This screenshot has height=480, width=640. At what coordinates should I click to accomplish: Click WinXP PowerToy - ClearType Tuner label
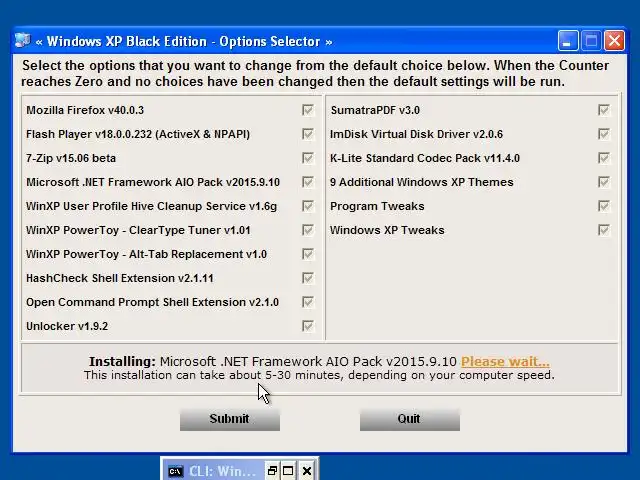(138, 230)
